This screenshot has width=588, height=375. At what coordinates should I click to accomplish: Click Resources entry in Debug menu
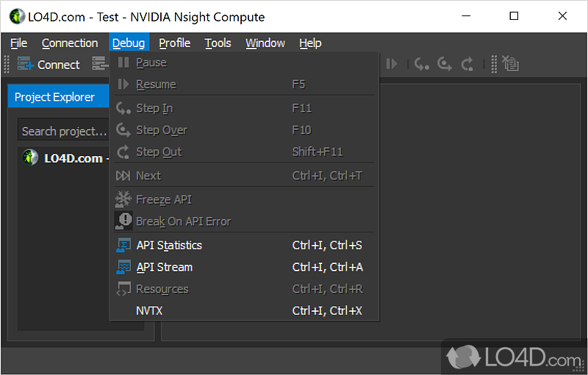(162, 290)
